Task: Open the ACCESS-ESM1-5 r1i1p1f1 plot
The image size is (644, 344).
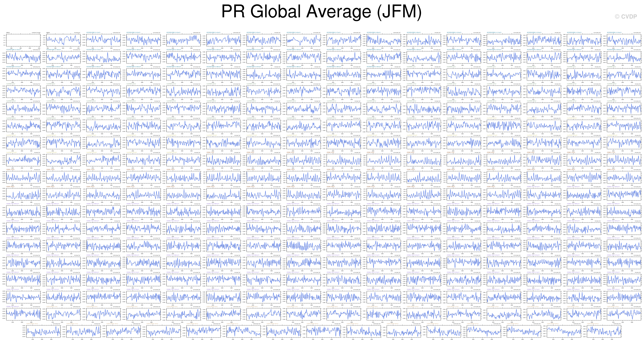Action: coord(103,40)
